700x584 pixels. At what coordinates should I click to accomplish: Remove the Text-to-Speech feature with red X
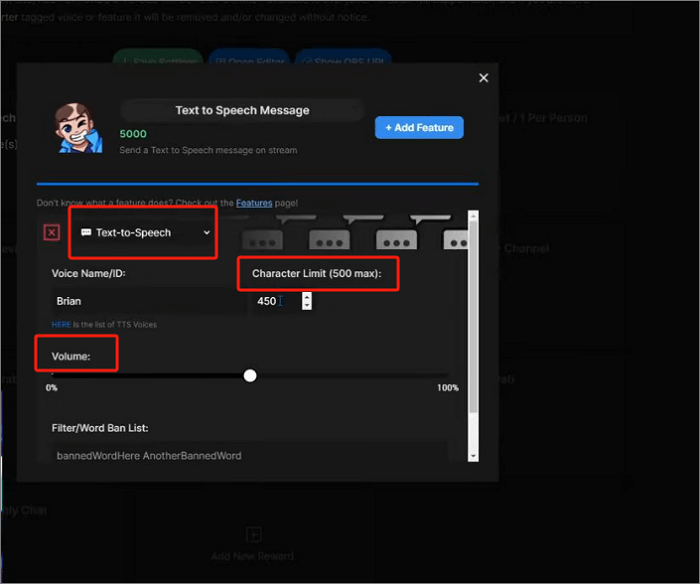(x=52, y=233)
